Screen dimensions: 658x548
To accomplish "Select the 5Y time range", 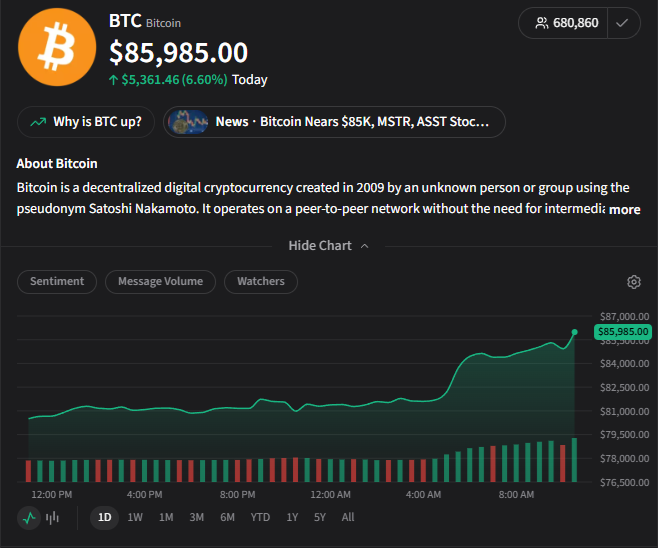I will click(x=320, y=518).
